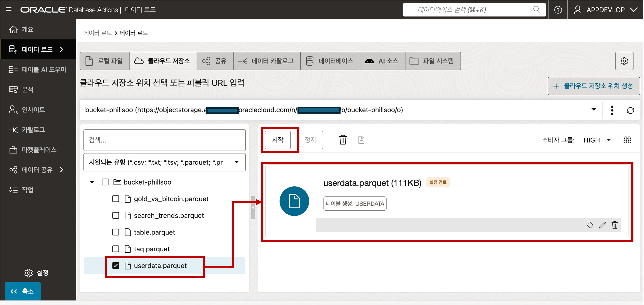Delete all items with toolbar trash

tap(343, 140)
